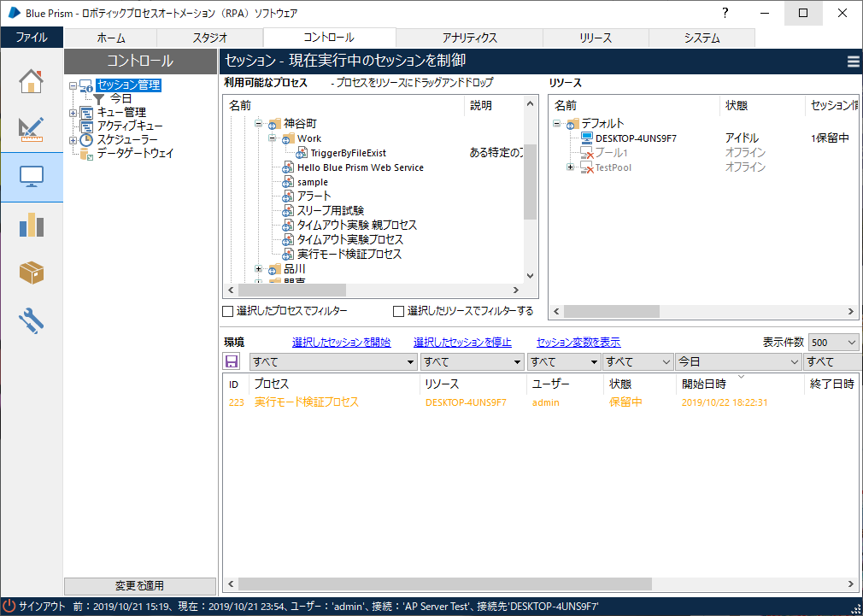
Task: Open the resource filter すべて dropdown
Action: tap(473, 361)
